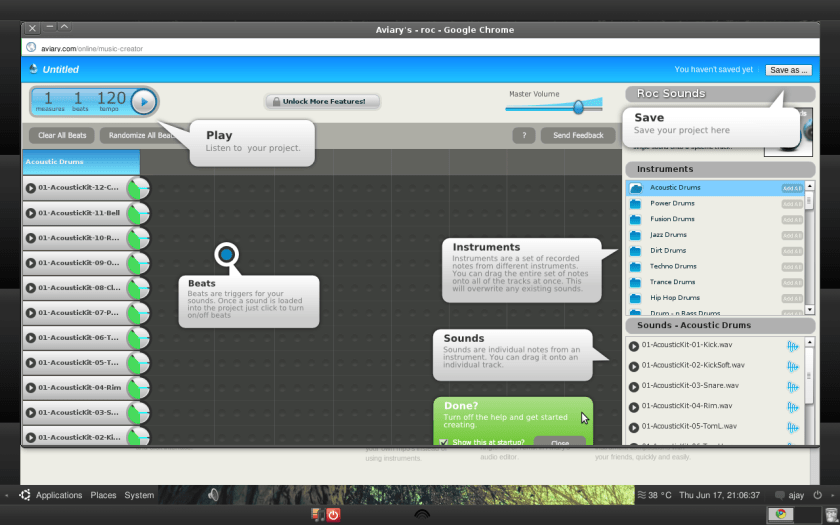
Task: Click the Power Drums folder icon
Action: click(x=635, y=203)
